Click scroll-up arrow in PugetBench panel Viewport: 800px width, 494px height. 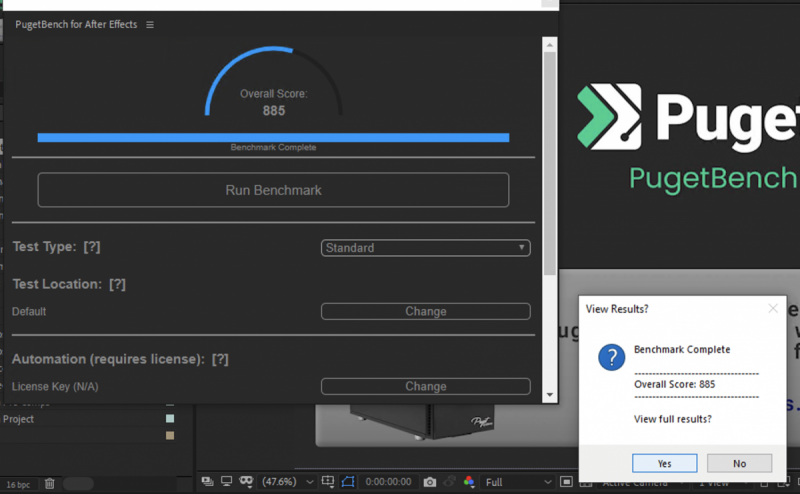549,45
